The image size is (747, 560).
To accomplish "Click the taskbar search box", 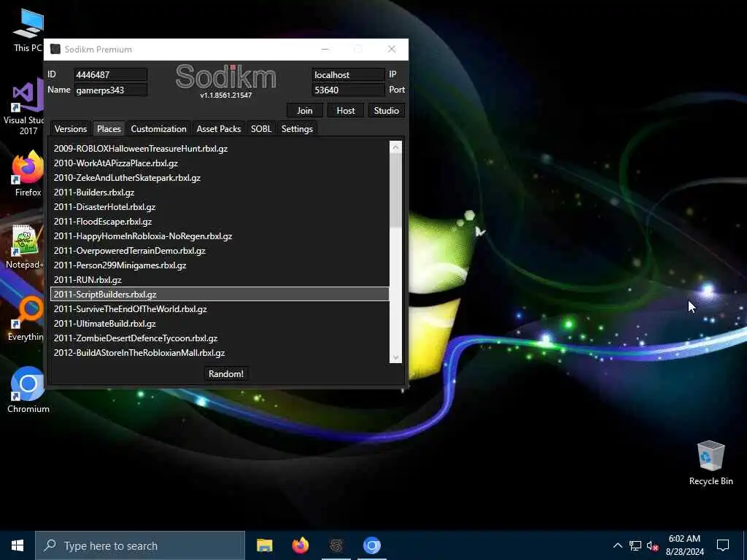I will (x=140, y=545).
